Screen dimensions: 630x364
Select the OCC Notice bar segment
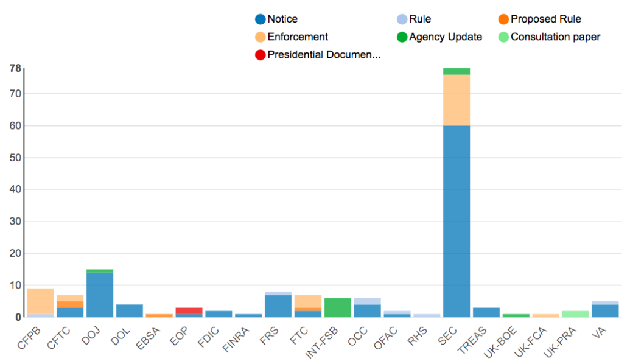367,311
